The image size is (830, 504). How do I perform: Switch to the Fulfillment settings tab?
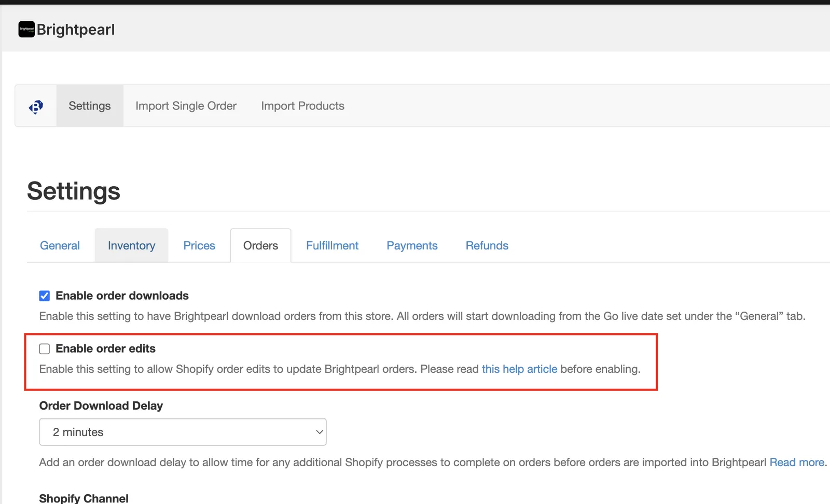(332, 246)
